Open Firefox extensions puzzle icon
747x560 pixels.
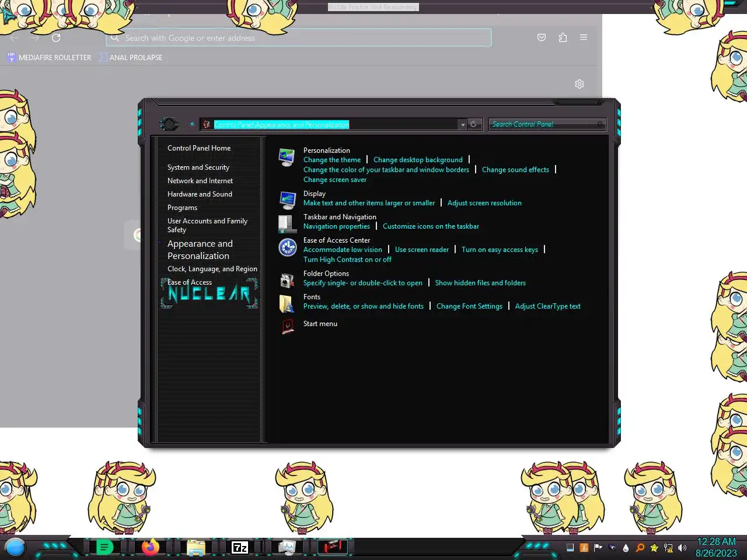tap(563, 37)
